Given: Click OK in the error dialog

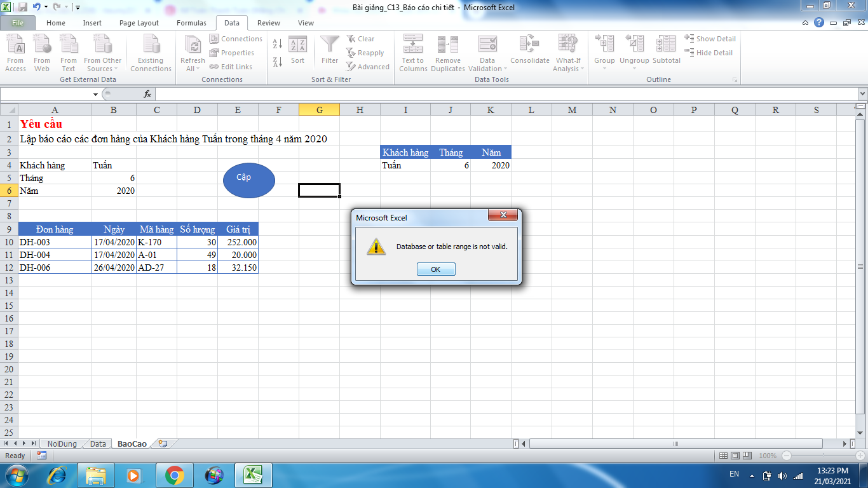Looking at the screenshot, I should pos(436,269).
